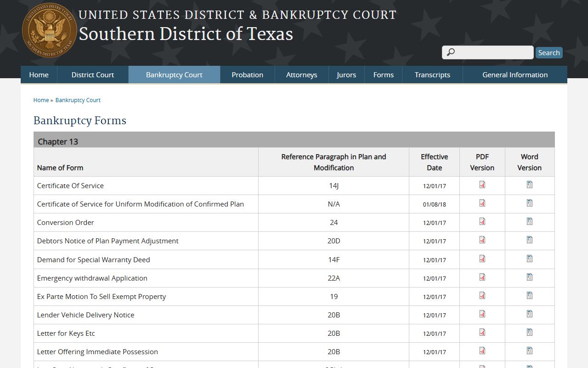
Task: Open PDF for Demand for Special Warranty Deed
Action: point(482,259)
